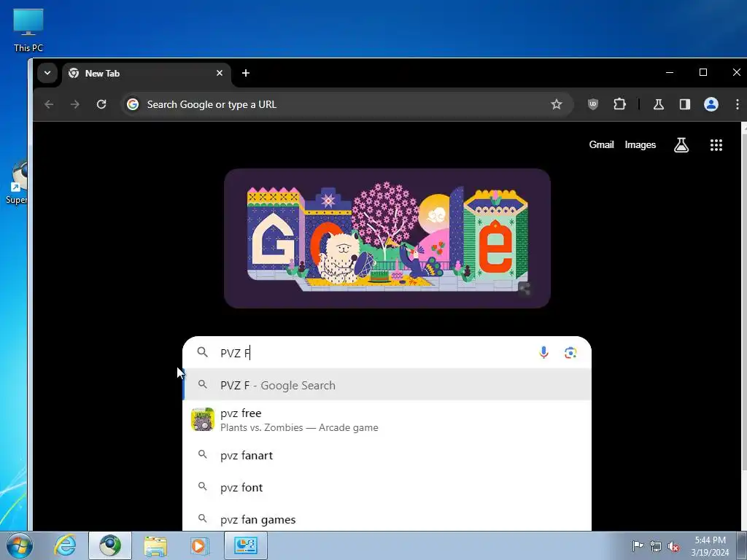Close the New Tab tab

[220, 74]
